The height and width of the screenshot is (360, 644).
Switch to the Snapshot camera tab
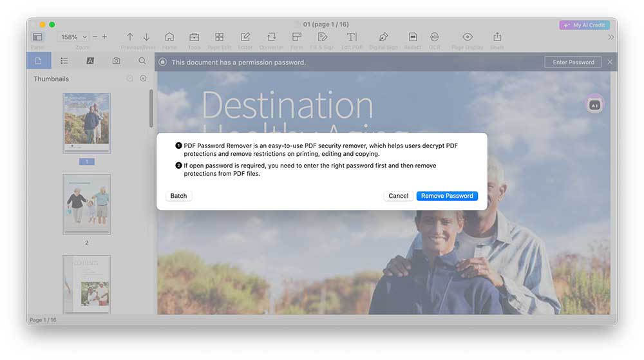[116, 61]
